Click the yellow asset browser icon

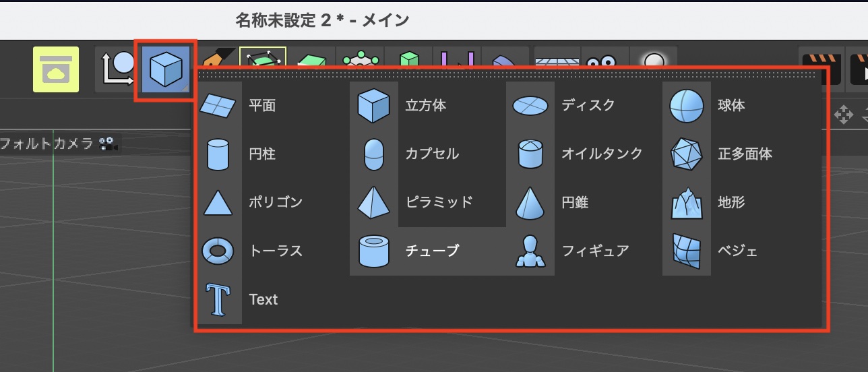click(56, 69)
